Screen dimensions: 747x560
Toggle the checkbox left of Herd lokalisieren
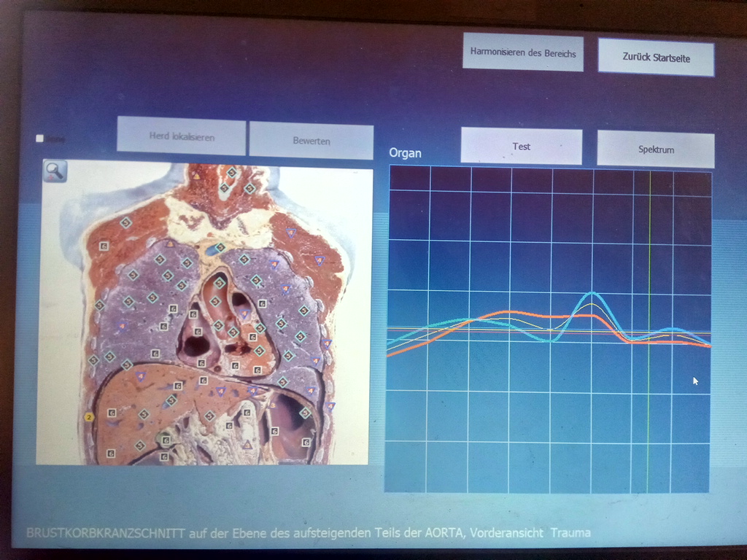pos(40,138)
